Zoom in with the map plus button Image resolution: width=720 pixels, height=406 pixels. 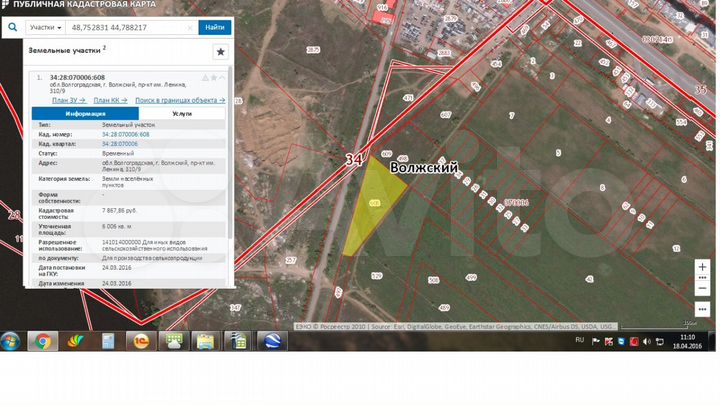tap(703, 267)
